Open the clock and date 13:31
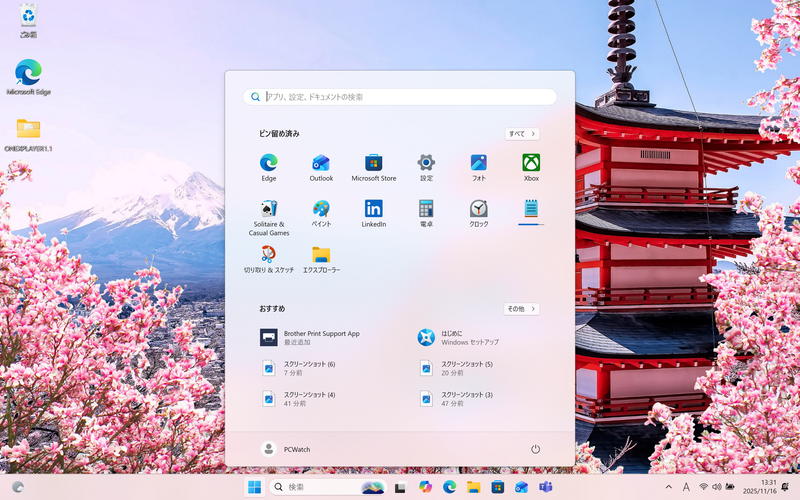 point(759,487)
